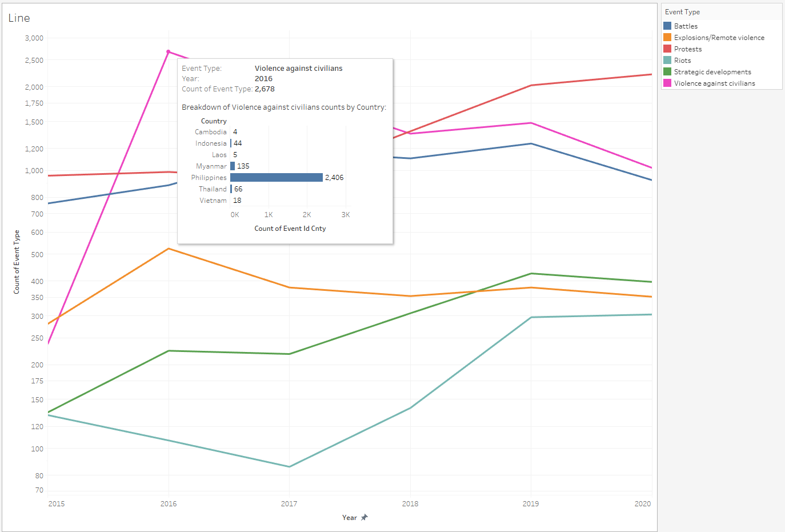Image resolution: width=785 pixels, height=532 pixels.
Task: Click the 2019 label on the Year axis
Action: coord(530,504)
